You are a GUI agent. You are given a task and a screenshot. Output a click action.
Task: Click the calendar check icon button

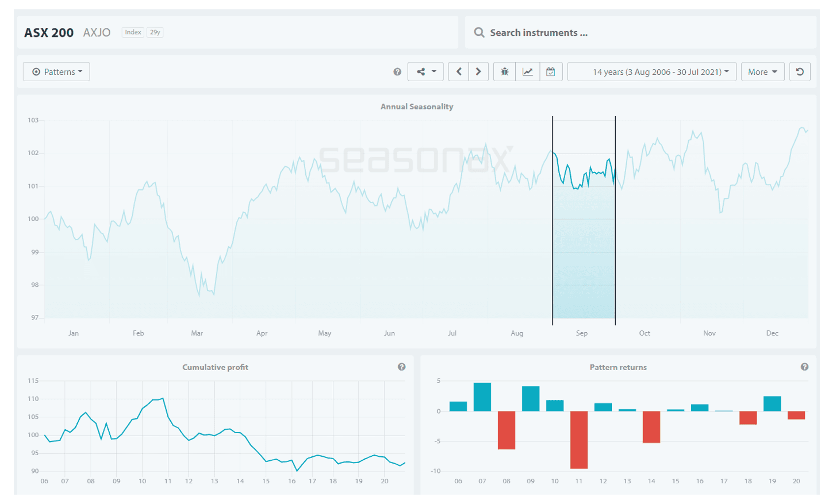tap(551, 72)
